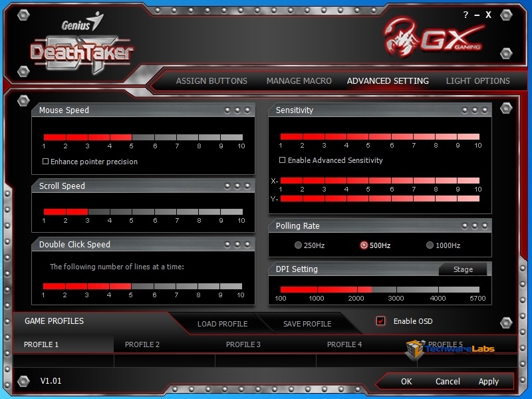Screen dimensions: 532x399
Task: Confirm settings with the OK button
Action: [x=406, y=381]
